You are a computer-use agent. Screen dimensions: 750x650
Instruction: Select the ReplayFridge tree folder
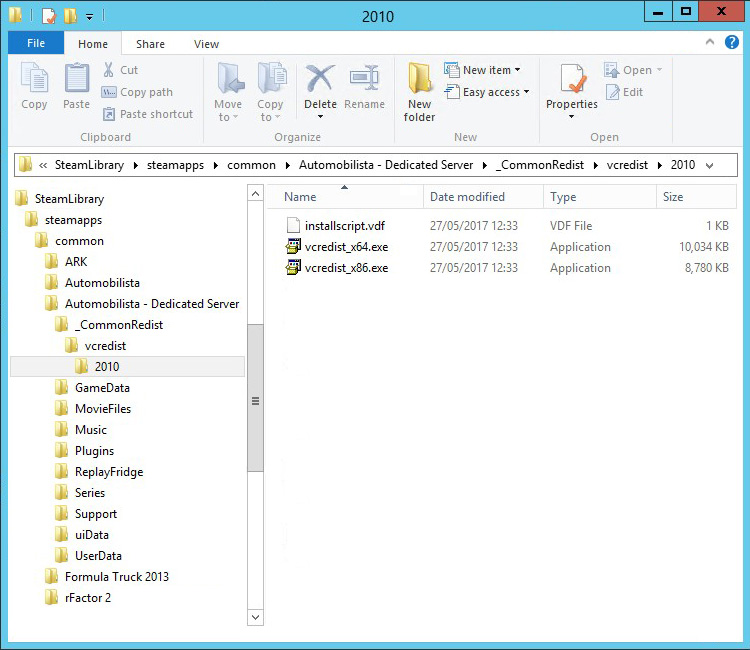pyautogui.click(x=109, y=472)
